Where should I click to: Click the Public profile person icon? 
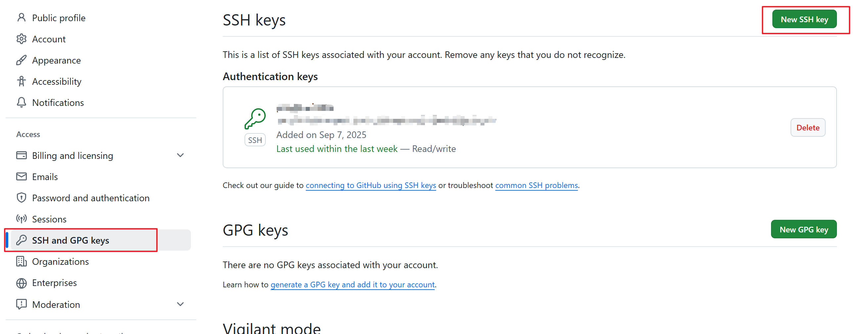point(21,18)
